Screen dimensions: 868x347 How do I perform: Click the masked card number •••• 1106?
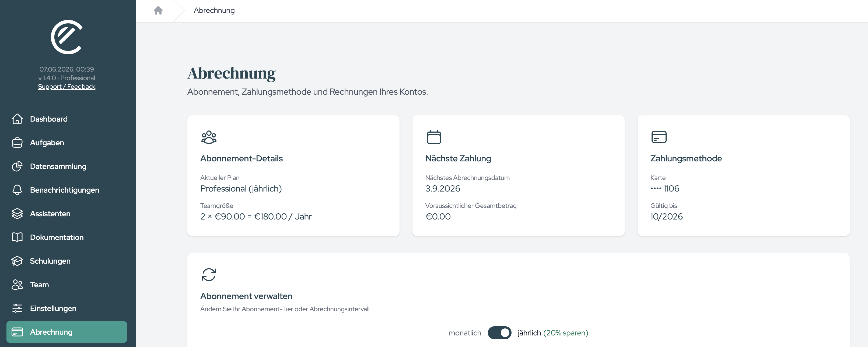[665, 189]
